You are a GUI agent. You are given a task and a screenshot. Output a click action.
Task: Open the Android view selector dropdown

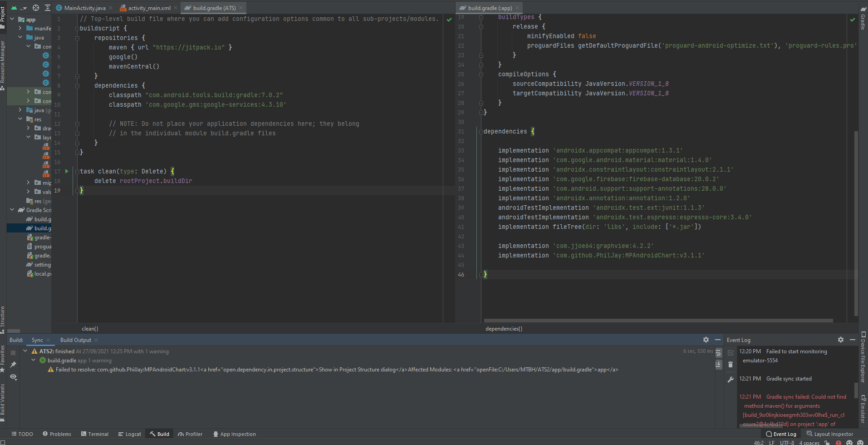[x=19, y=8]
